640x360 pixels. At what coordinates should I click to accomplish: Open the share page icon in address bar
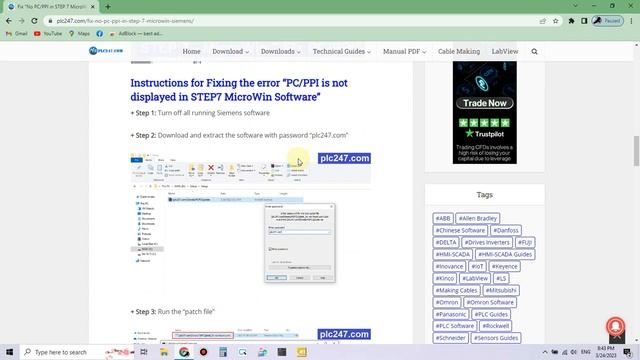542,21
